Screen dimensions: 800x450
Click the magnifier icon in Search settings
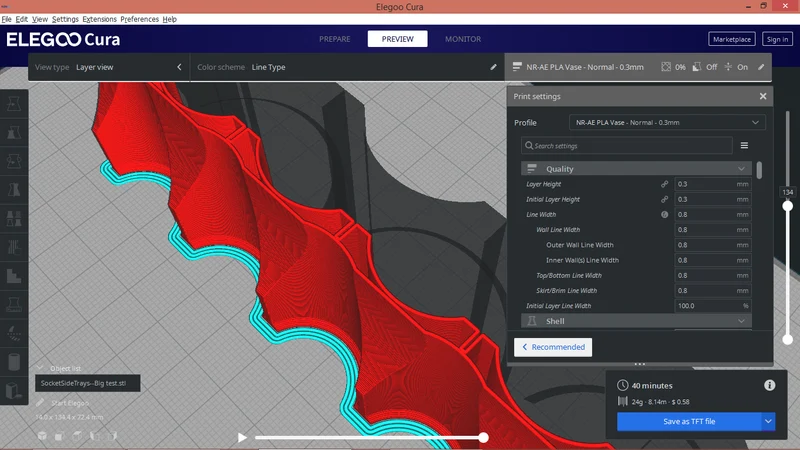(529, 145)
